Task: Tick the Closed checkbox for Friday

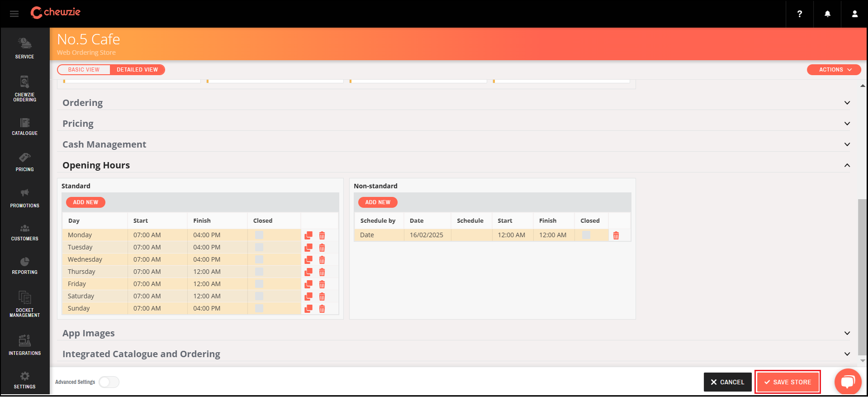Action: click(259, 284)
